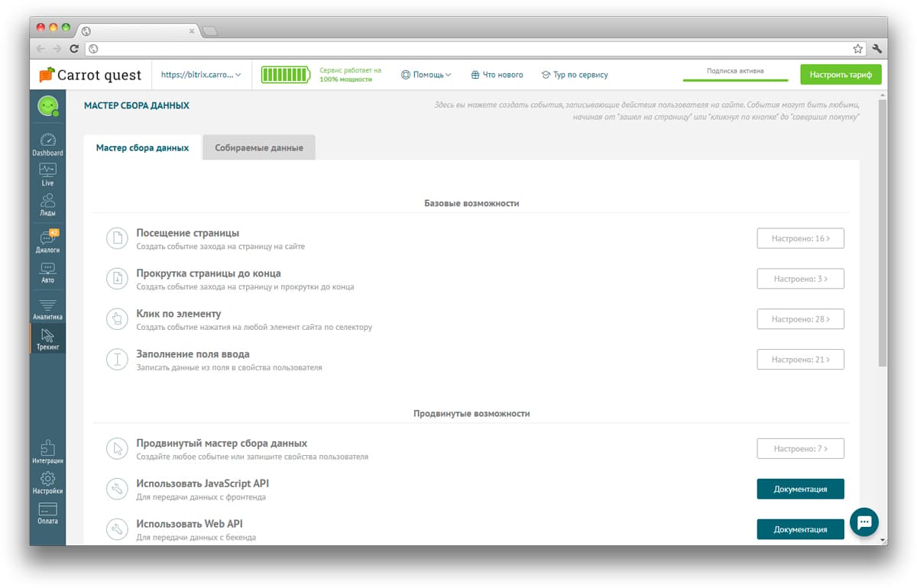The height and width of the screenshot is (588, 917).
Task: Go back in browser history
Action: tap(41, 48)
